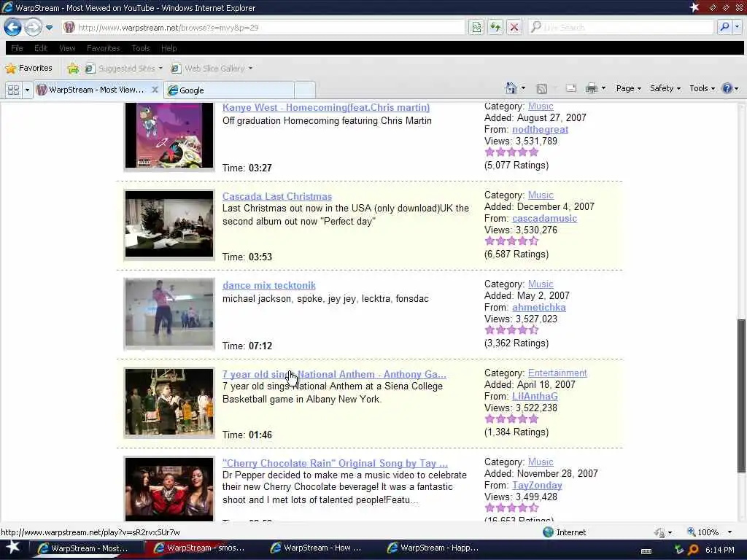The height and width of the screenshot is (560, 747).
Task: Click the address bar URL field
Action: pyautogui.click(x=263, y=28)
